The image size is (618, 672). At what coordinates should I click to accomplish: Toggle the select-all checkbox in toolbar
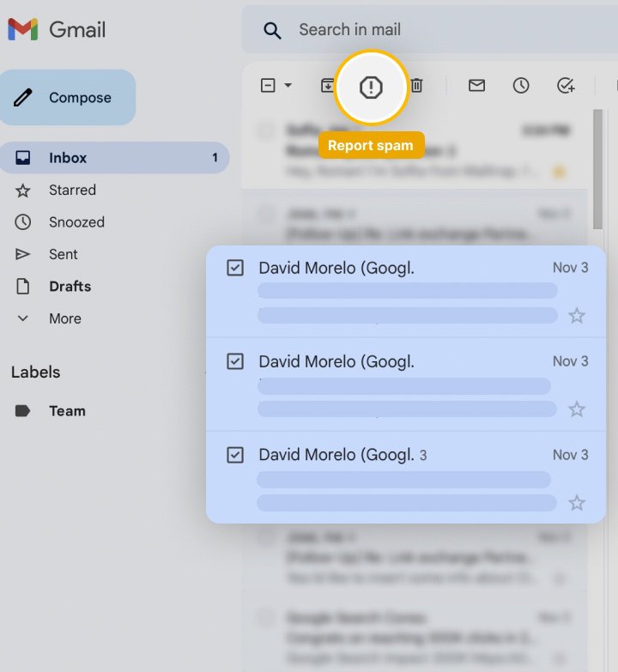[x=268, y=86]
